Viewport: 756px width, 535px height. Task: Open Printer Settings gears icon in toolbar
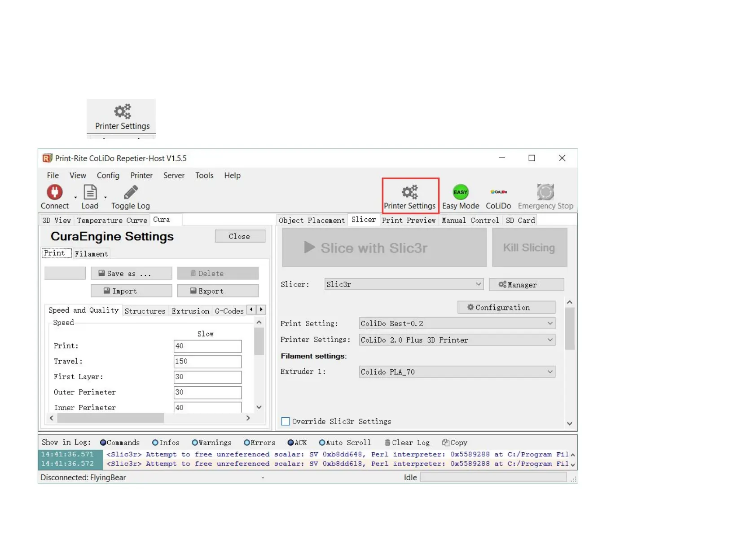tap(410, 192)
